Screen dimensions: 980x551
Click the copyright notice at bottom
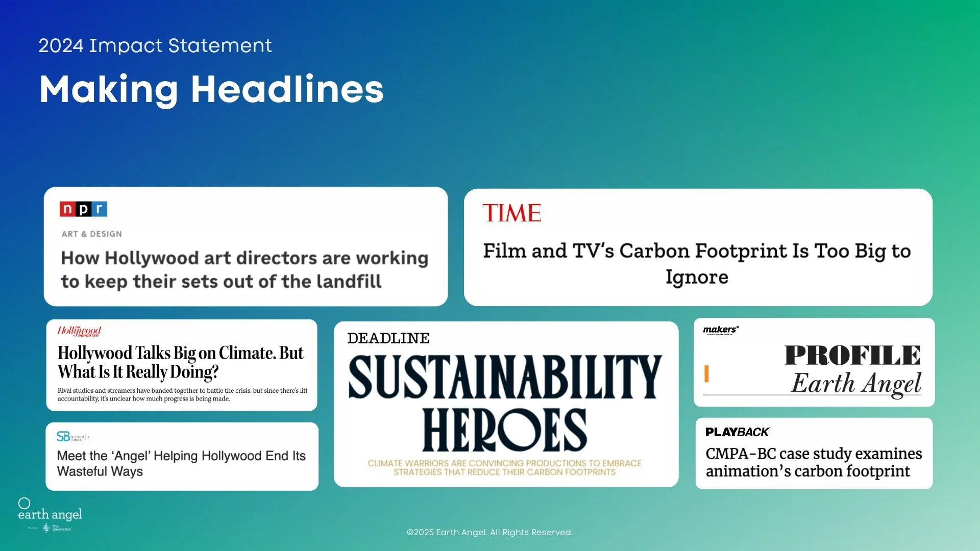point(489,532)
